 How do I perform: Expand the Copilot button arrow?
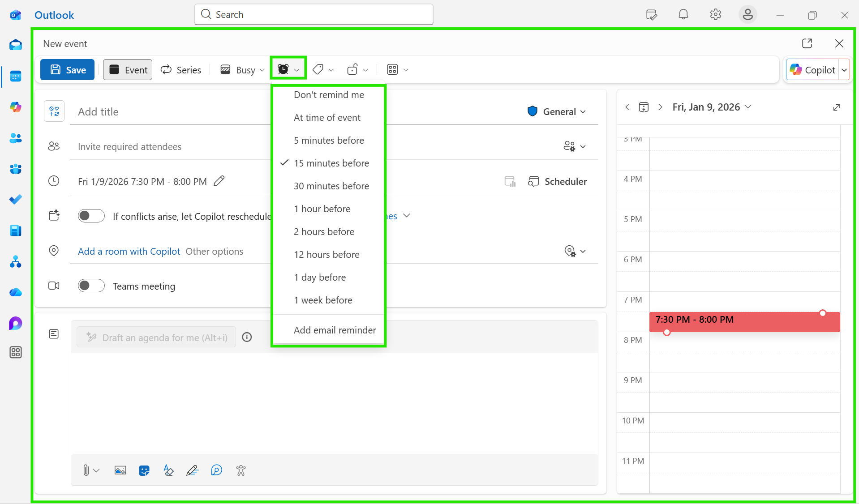pos(844,70)
